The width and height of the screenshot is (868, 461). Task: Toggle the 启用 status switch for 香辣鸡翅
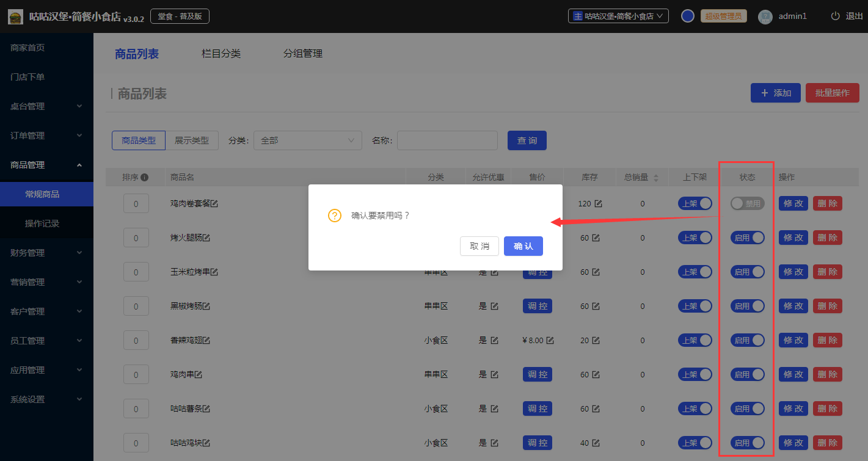[x=748, y=340]
